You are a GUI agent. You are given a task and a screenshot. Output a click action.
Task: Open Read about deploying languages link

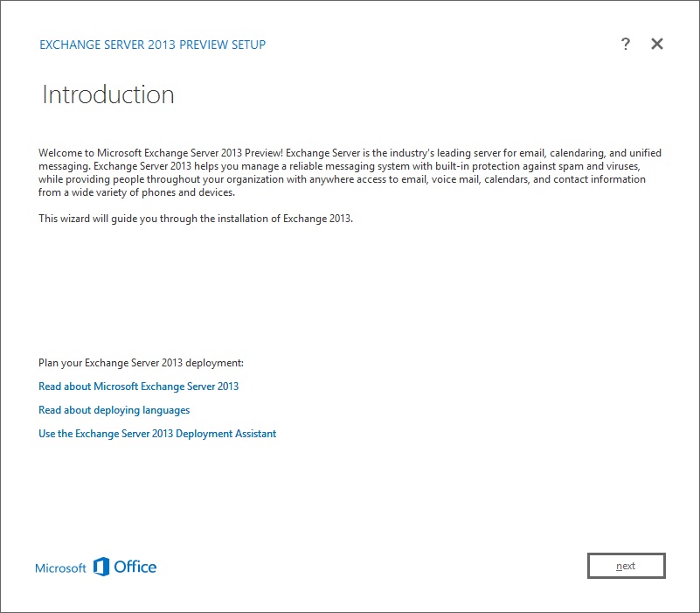(114, 409)
